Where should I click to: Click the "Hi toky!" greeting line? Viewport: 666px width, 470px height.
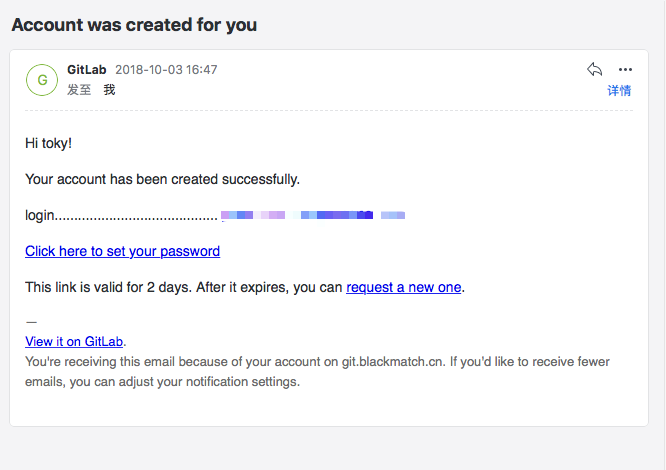coord(49,143)
